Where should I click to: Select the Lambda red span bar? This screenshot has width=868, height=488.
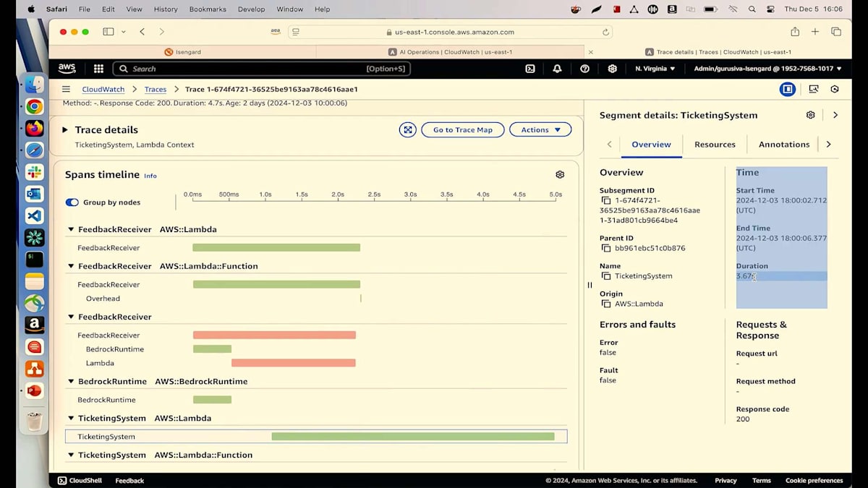point(293,363)
